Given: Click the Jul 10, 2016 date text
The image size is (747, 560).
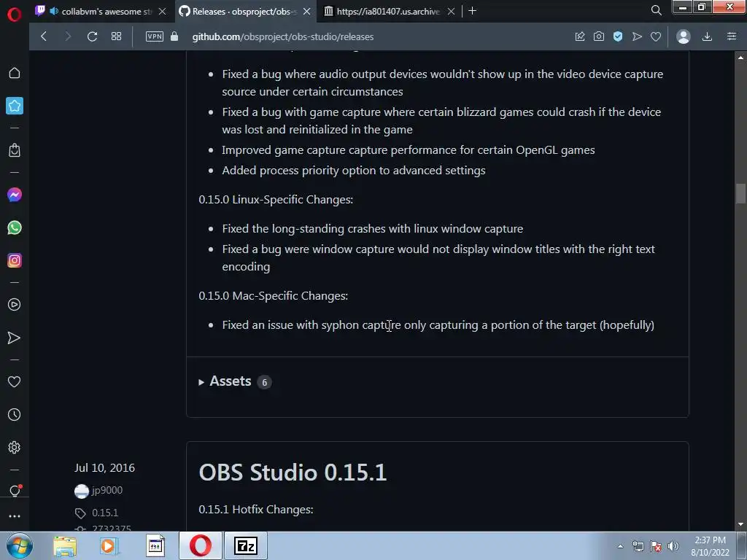Looking at the screenshot, I should (104, 467).
